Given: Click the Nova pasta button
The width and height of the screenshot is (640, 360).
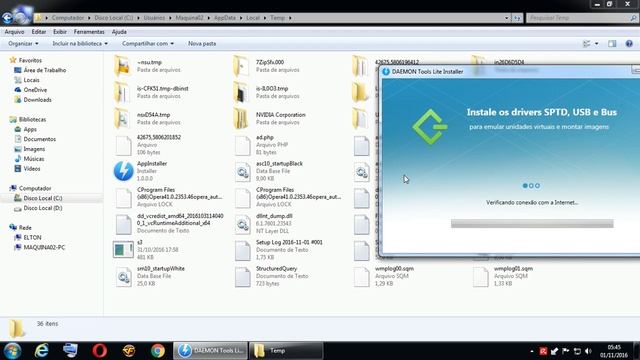Looking at the screenshot, I should (202, 43).
